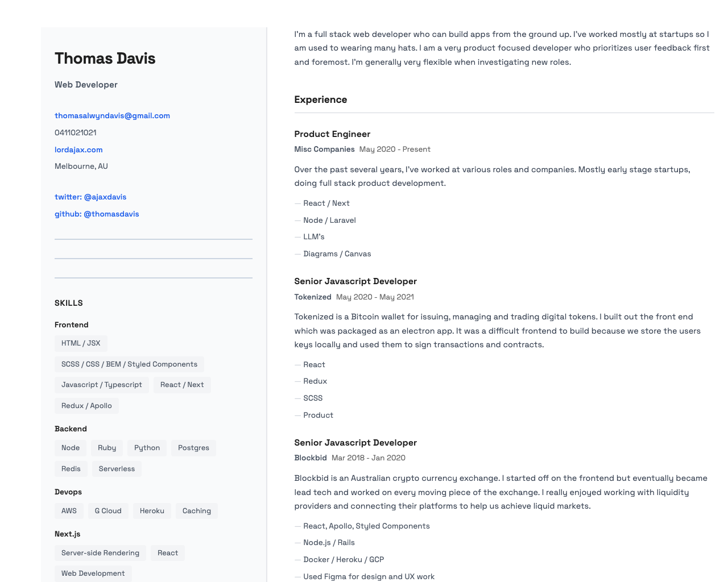Open the lordajax.com website link
This screenshot has height=582, width=728.
(78, 150)
